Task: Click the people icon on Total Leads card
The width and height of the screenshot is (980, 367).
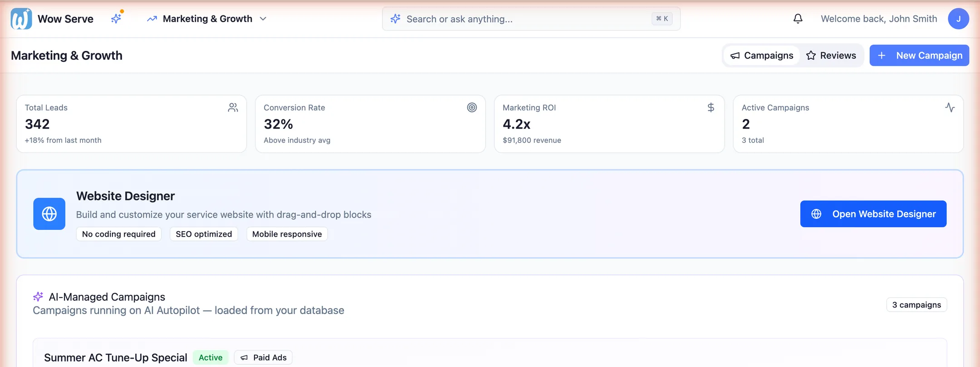Action: tap(233, 108)
